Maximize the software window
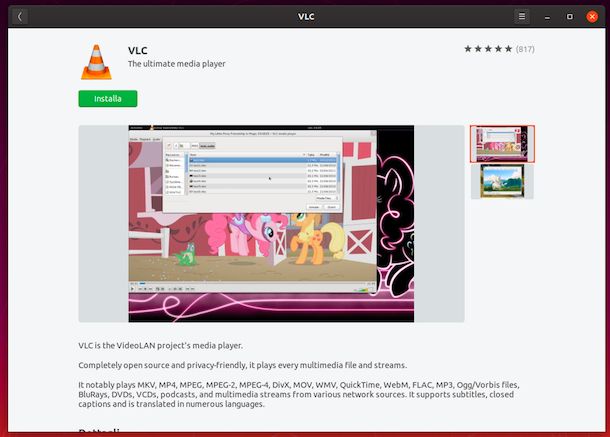This screenshot has height=437, width=610. pyautogui.click(x=570, y=17)
